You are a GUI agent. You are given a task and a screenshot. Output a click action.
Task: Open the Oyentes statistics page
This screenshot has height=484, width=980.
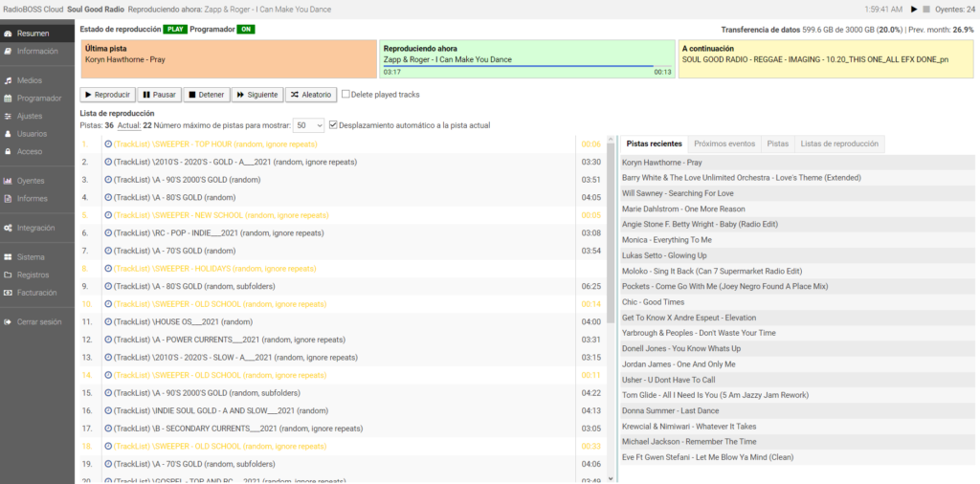31,180
